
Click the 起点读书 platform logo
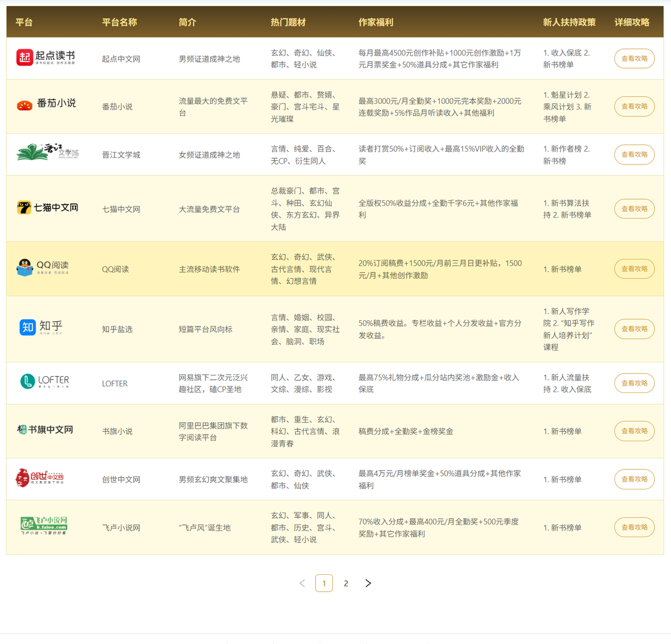46,57
